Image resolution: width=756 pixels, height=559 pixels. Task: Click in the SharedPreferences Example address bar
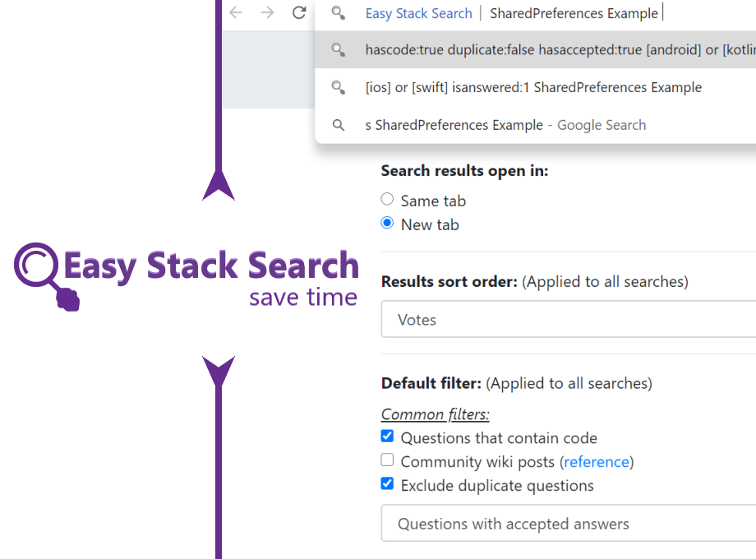[574, 13]
